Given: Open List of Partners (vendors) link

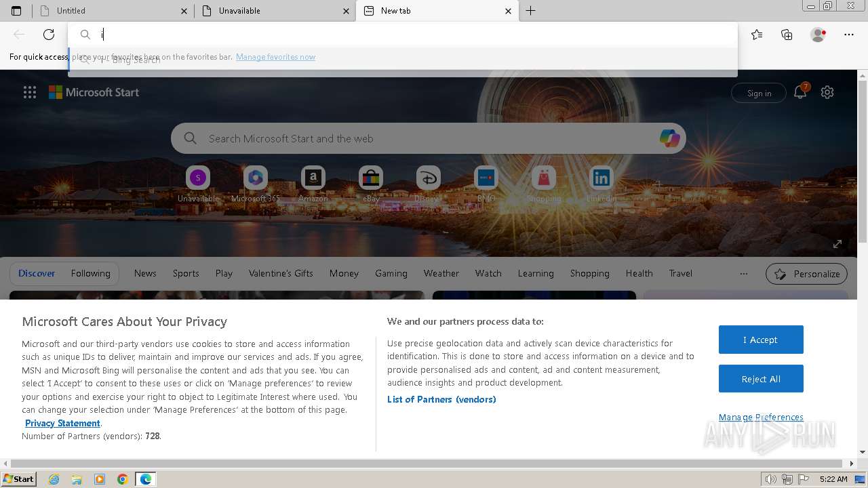Looking at the screenshot, I should click(441, 399).
